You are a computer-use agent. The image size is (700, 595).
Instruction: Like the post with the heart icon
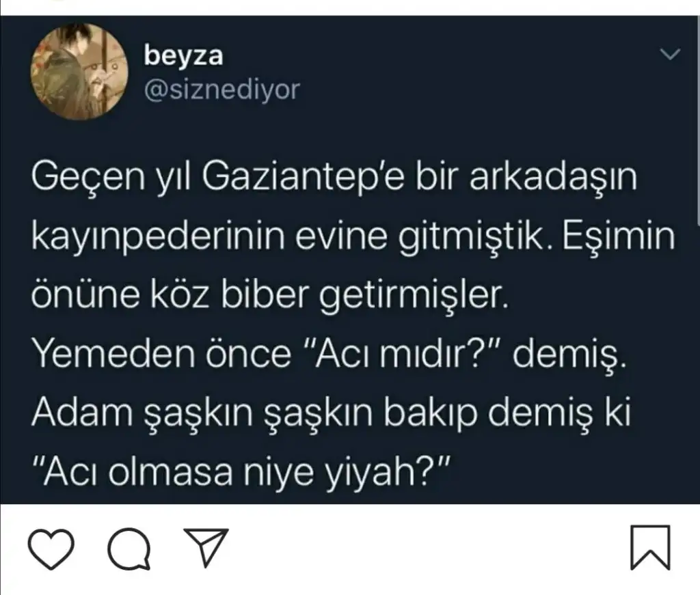point(51,549)
